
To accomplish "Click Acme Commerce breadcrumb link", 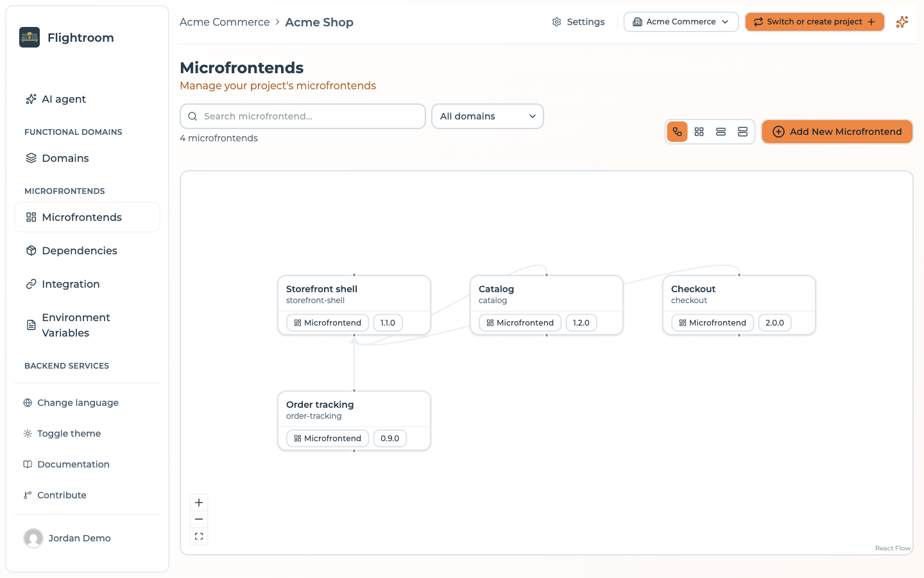I will [225, 22].
